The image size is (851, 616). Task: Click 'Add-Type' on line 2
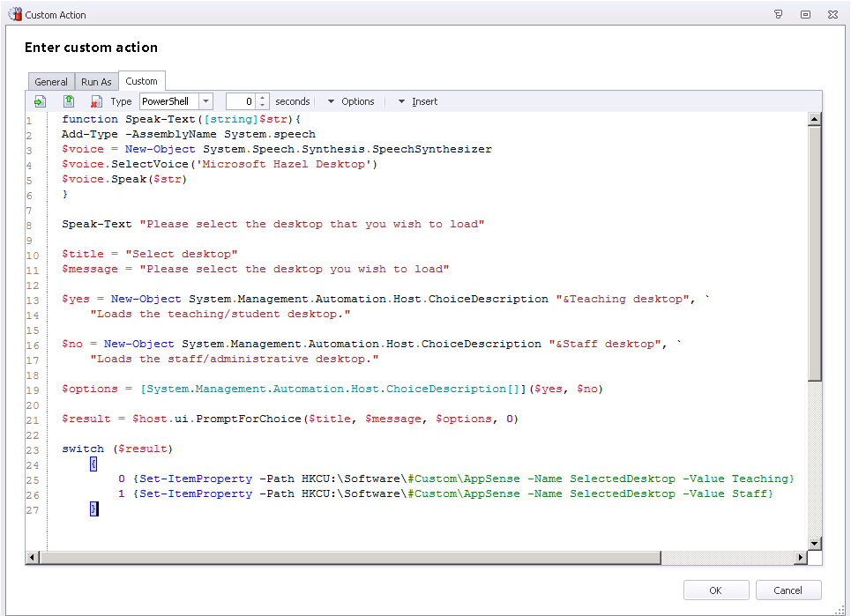tap(90, 134)
